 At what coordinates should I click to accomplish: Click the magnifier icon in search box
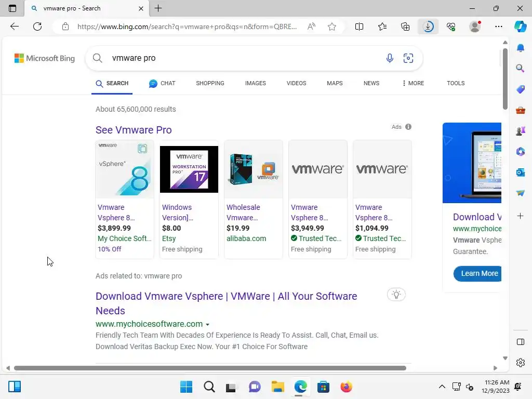(97, 58)
